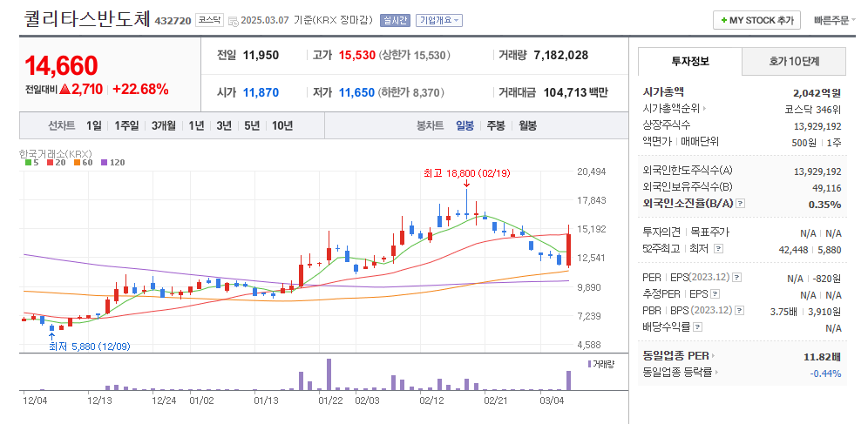
Task: Open the 빠른주문 dropdown
Action: click(x=835, y=20)
